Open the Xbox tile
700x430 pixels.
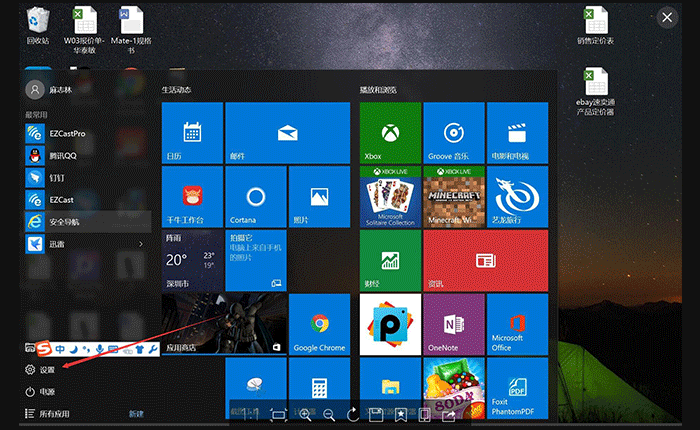[x=390, y=133]
